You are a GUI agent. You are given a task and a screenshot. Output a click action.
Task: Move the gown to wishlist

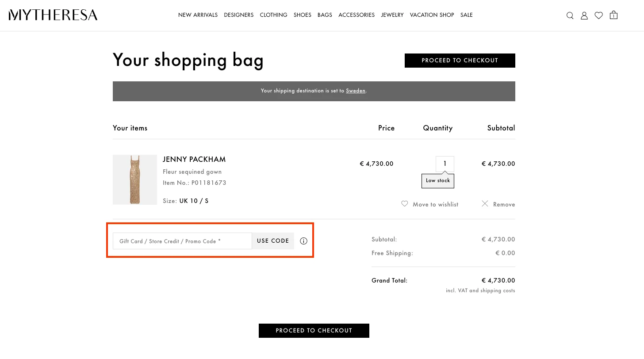pos(430,204)
